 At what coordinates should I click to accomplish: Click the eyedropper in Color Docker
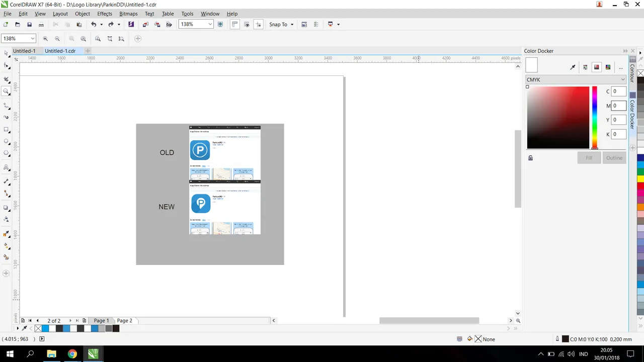pyautogui.click(x=573, y=67)
